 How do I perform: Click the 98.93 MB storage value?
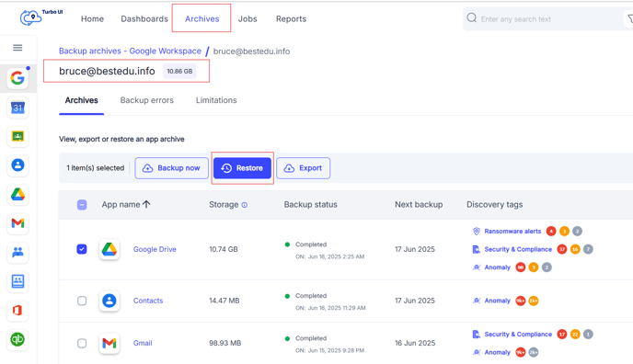pos(224,343)
